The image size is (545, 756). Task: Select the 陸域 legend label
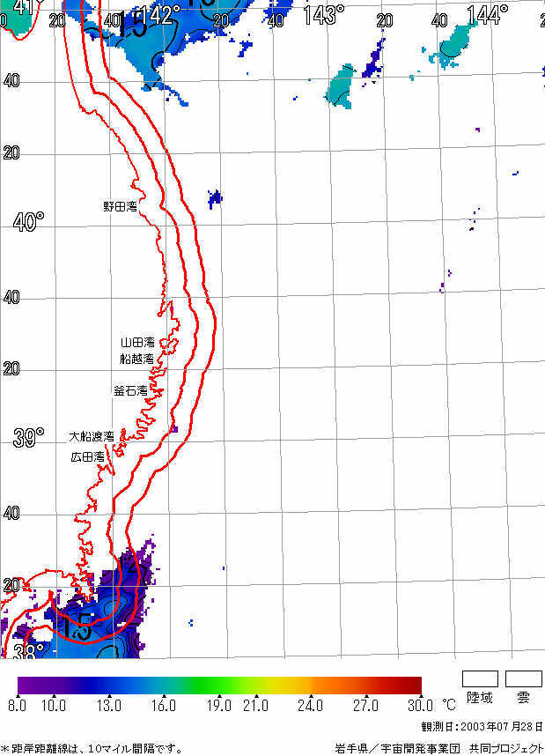point(480,698)
